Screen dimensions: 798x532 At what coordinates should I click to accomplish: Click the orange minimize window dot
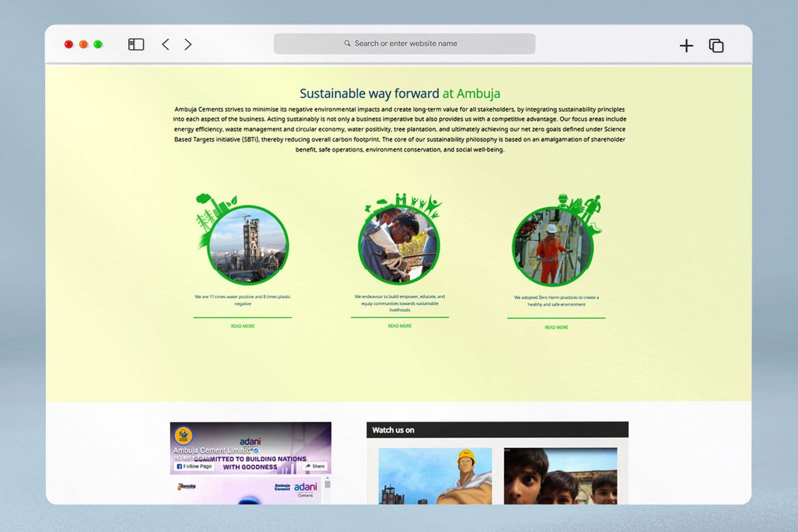(83, 44)
